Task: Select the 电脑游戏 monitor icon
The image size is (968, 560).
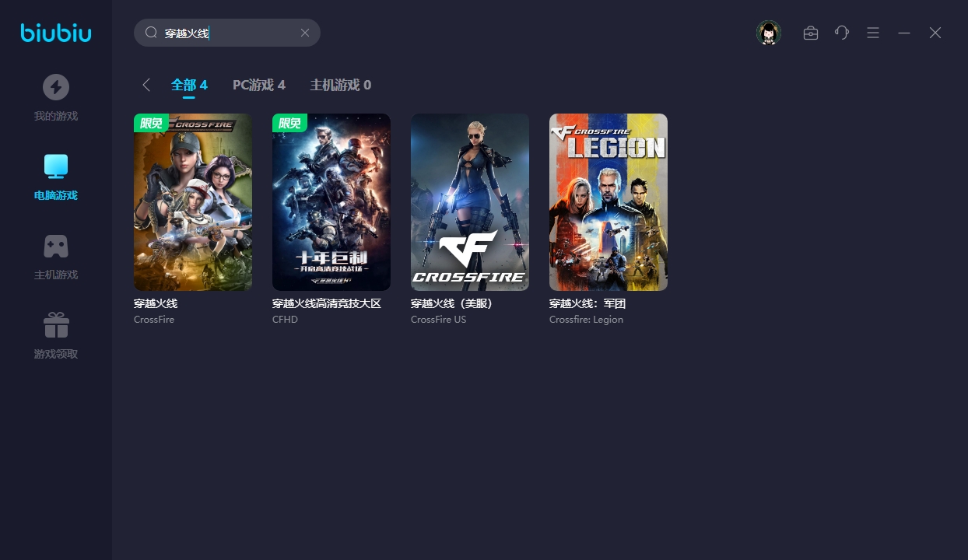Action: pos(56,166)
